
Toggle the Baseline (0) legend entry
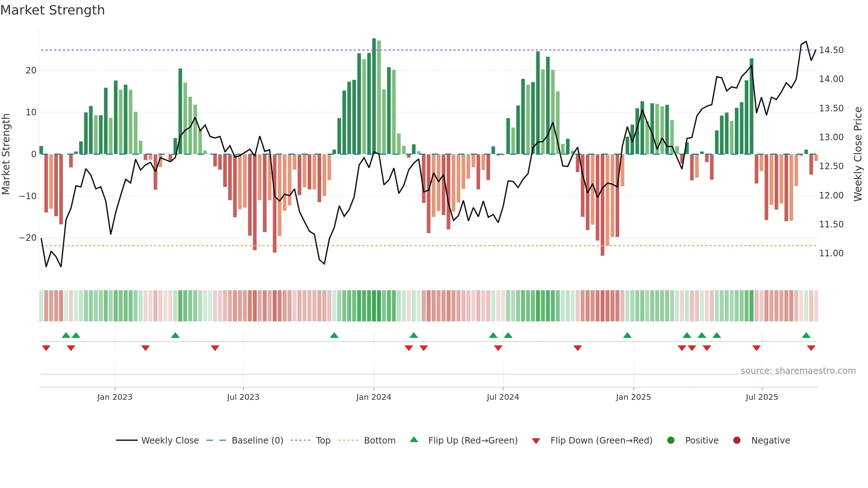coord(245,440)
